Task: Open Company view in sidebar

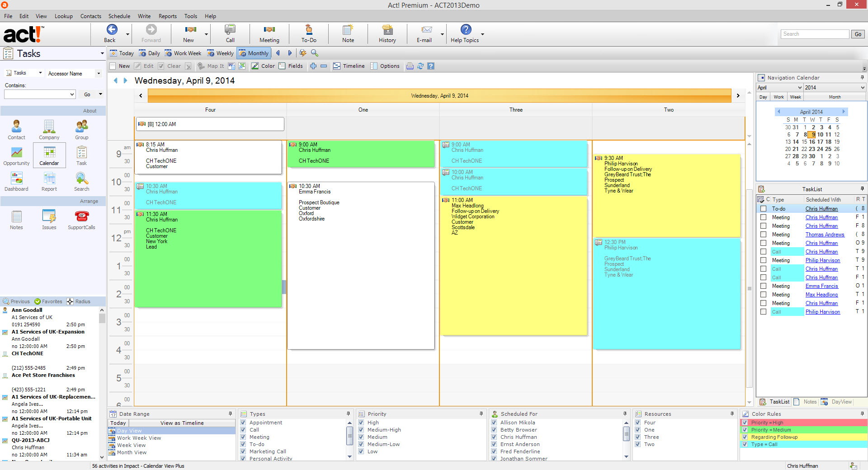Action: coord(49,130)
